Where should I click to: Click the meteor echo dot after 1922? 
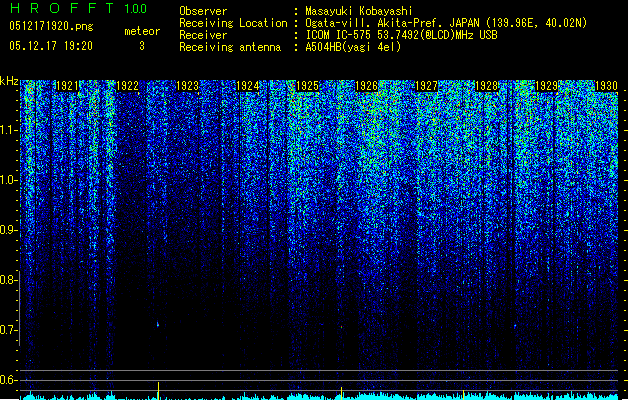point(158,324)
